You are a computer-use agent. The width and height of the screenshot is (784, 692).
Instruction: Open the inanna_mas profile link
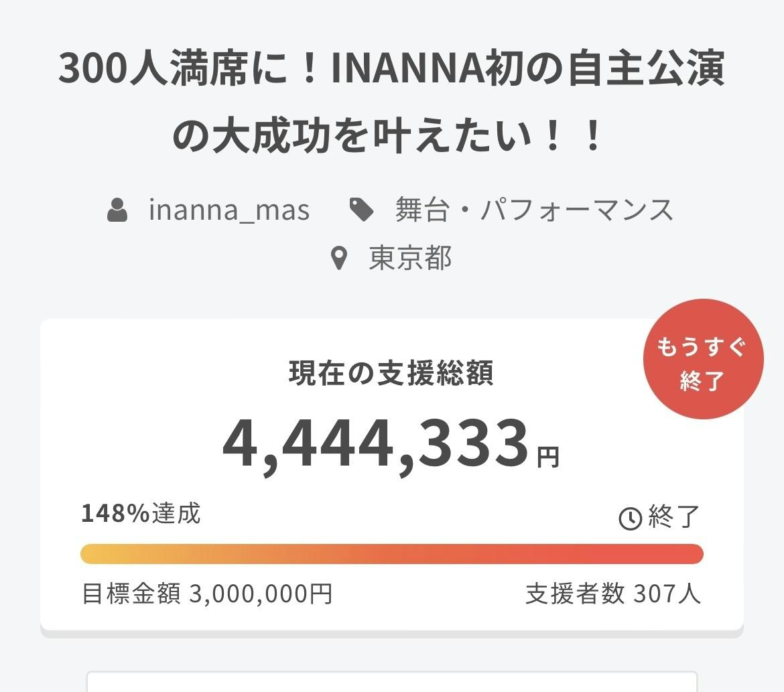pos(229,210)
